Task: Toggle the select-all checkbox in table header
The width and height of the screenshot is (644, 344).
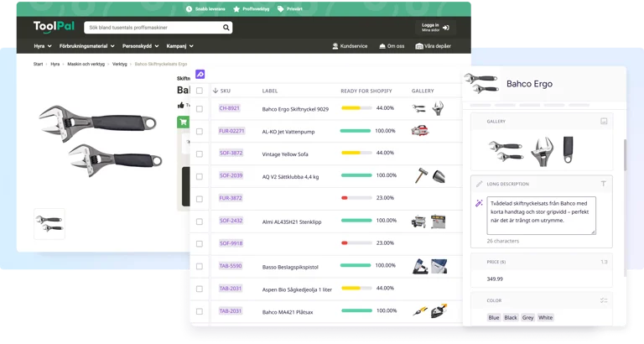Action: (200, 91)
